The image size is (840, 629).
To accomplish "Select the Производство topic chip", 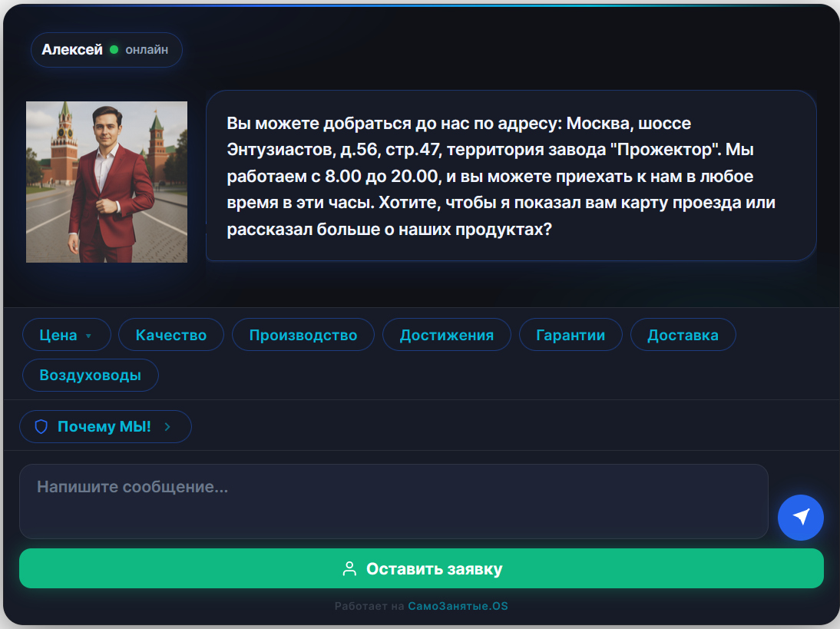I will pos(303,335).
